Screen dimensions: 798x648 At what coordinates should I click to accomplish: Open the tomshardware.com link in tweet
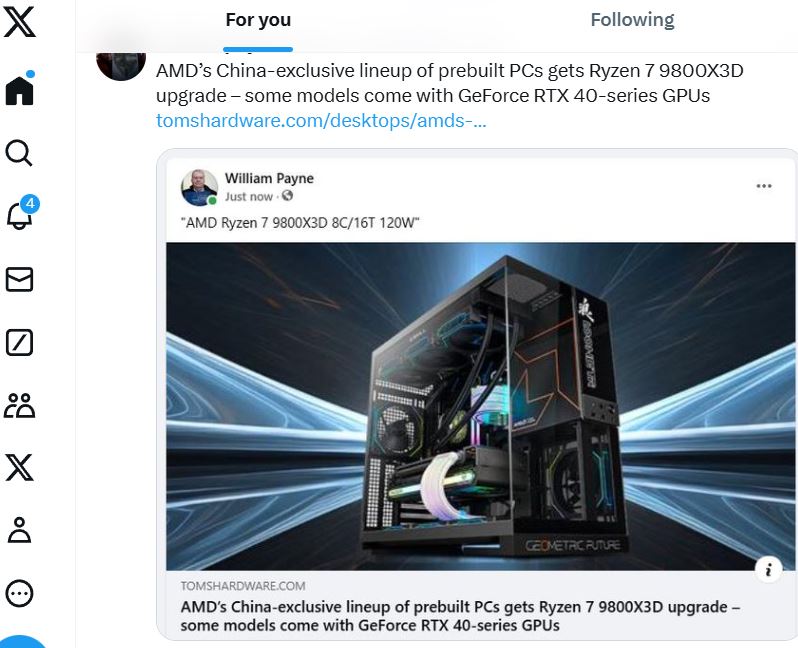pos(321,121)
